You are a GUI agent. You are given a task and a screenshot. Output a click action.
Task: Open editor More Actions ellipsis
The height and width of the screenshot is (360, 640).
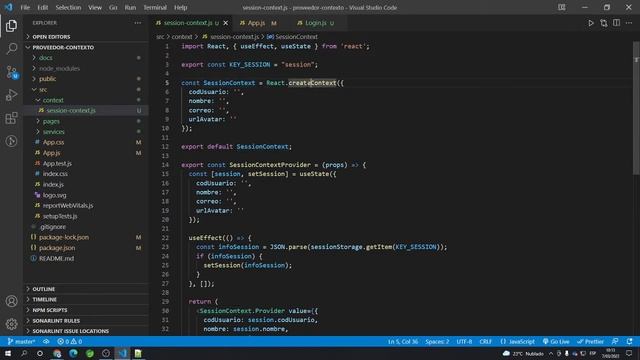point(629,23)
